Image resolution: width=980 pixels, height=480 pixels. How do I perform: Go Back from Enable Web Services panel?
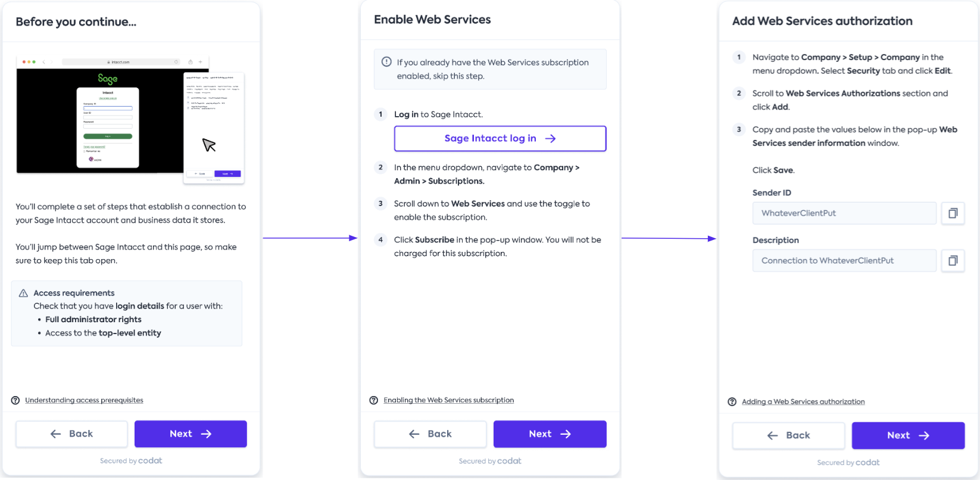pyautogui.click(x=430, y=434)
